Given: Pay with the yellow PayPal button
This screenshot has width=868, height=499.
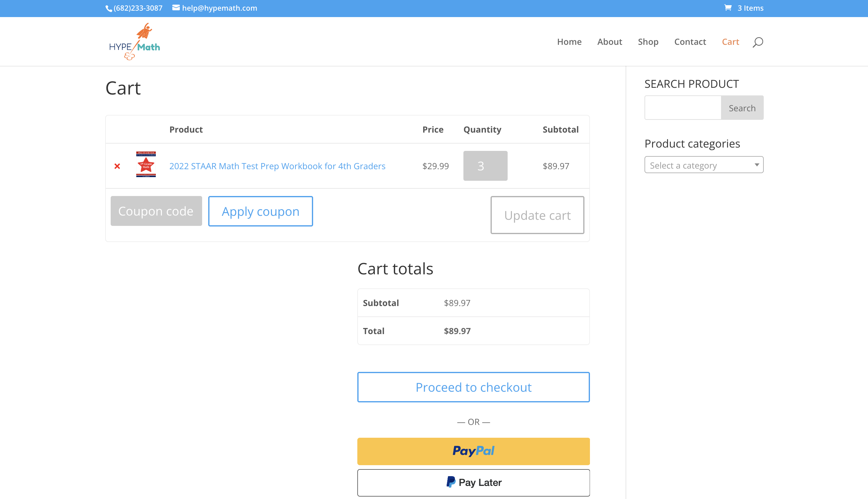Looking at the screenshot, I should click(x=473, y=451).
